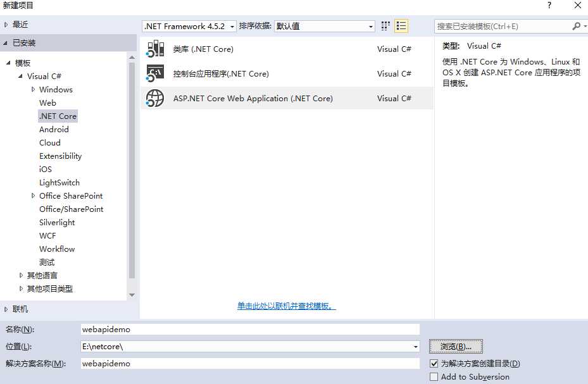Click the Windows tree item label
Image resolution: width=588 pixels, height=384 pixels.
coord(56,90)
